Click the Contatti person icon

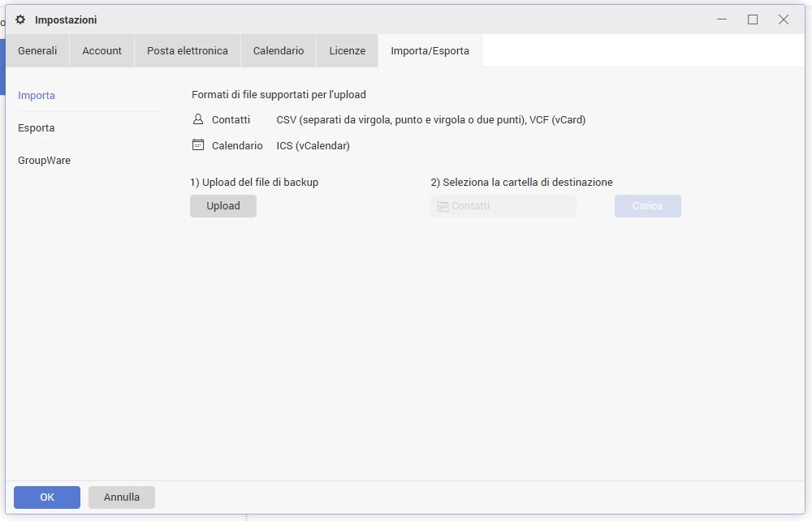click(198, 119)
